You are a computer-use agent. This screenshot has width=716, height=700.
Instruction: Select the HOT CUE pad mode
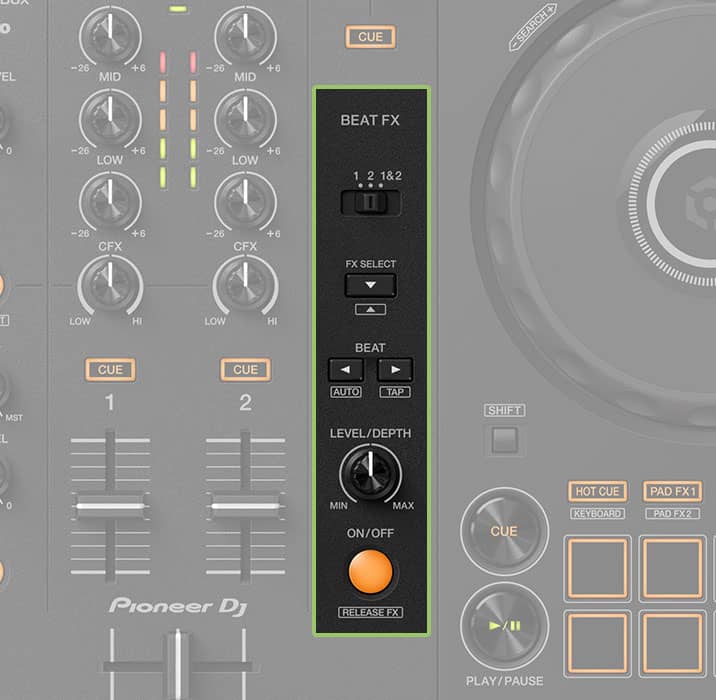point(597,491)
